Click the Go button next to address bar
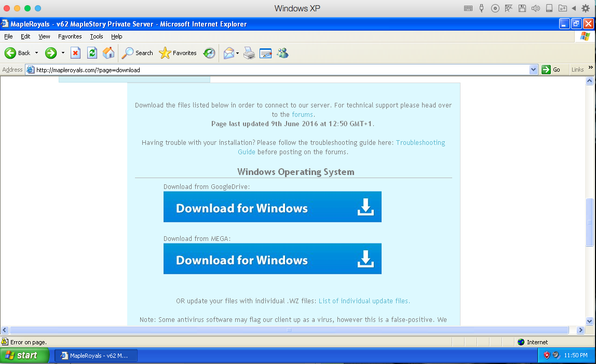 click(x=551, y=70)
